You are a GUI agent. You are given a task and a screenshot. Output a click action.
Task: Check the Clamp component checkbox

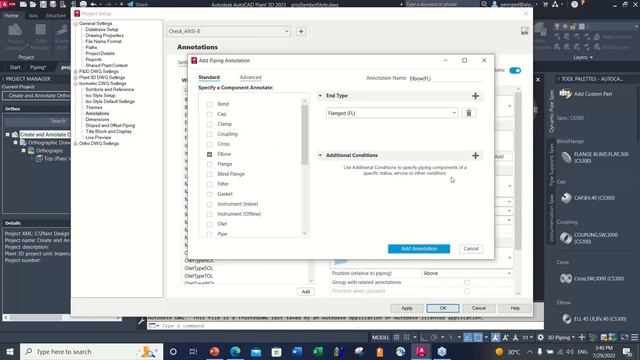coord(209,124)
